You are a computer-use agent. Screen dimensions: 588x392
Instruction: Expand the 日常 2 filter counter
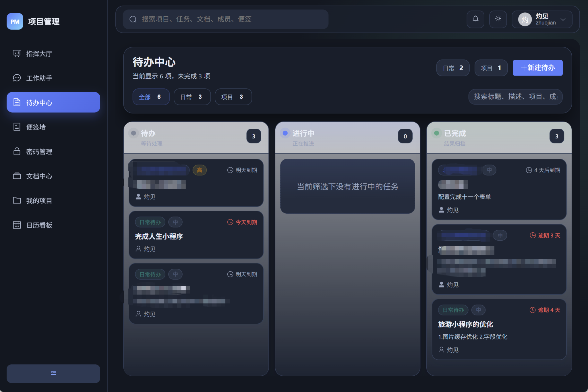tap(452, 68)
